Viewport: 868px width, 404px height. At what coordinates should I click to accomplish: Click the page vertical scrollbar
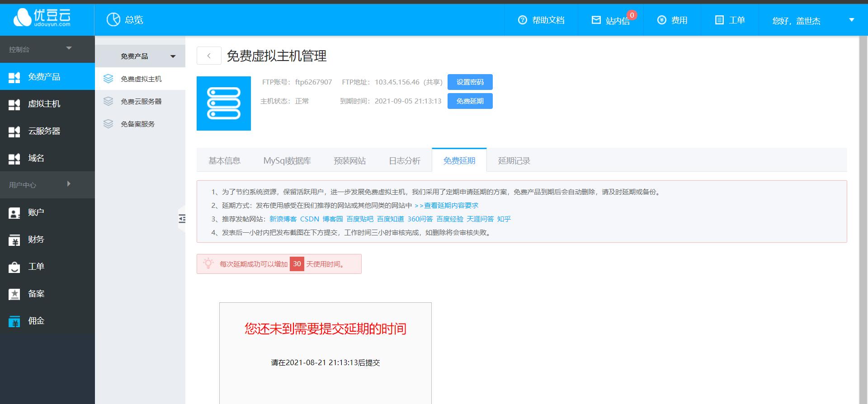(863, 220)
